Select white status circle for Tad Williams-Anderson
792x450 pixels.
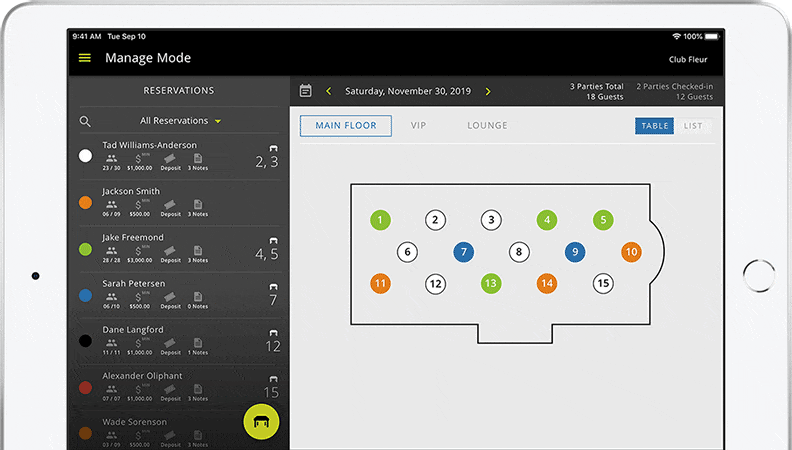pos(85,156)
